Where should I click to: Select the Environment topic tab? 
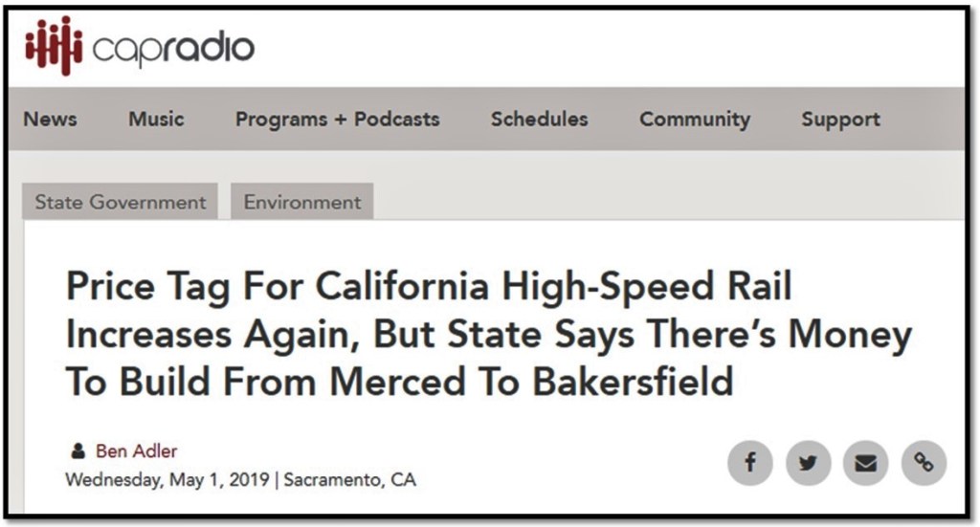coord(302,202)
